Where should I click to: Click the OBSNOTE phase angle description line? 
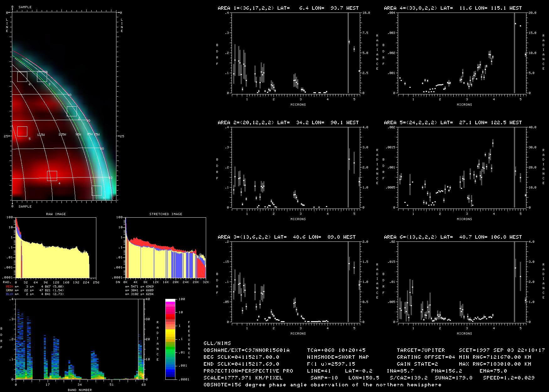coord(322,384)
